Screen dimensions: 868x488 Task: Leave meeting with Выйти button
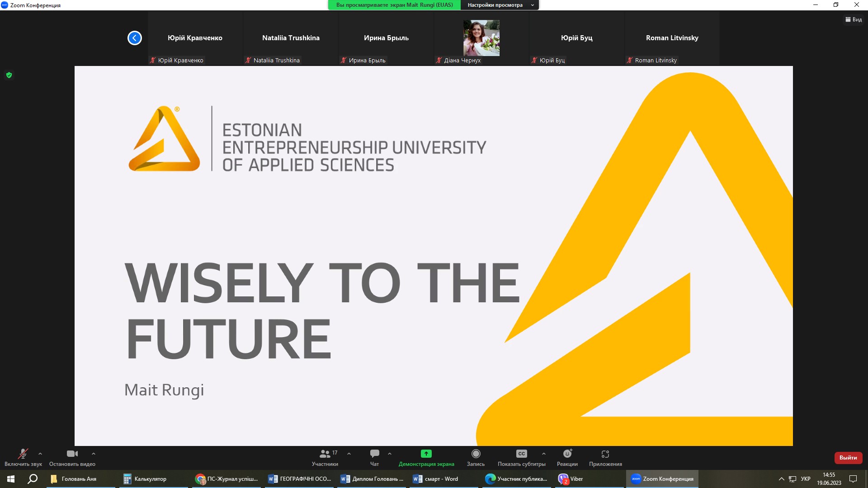pyautogui.click(x=848, y=458)
